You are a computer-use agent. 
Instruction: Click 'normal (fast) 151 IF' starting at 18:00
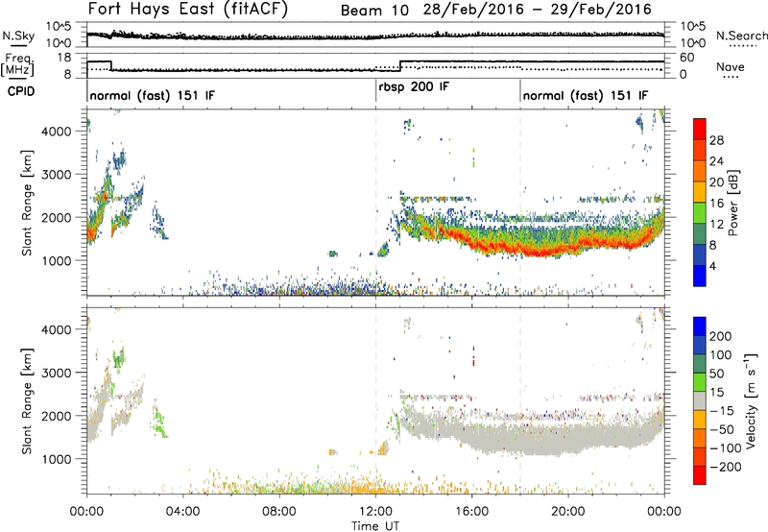click(x=586, y=95)
